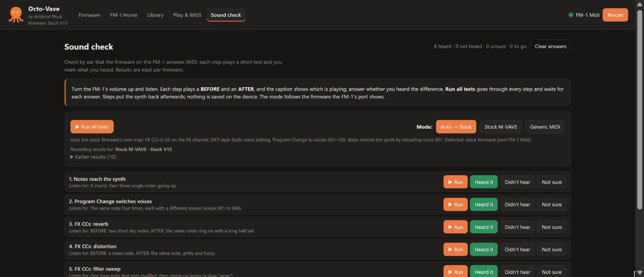Screen dimensions: 644x277
Task: Click '1. Notes reach the synth' title
Action: [97, 179]
